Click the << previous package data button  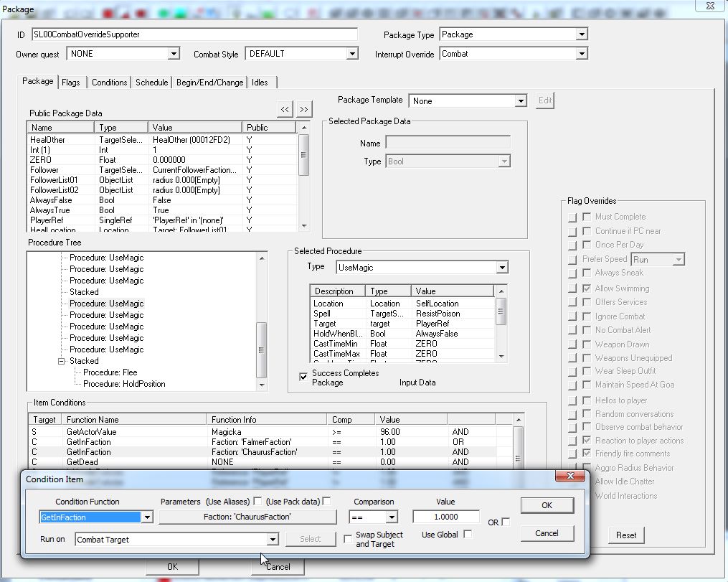(x=285, y=108)
